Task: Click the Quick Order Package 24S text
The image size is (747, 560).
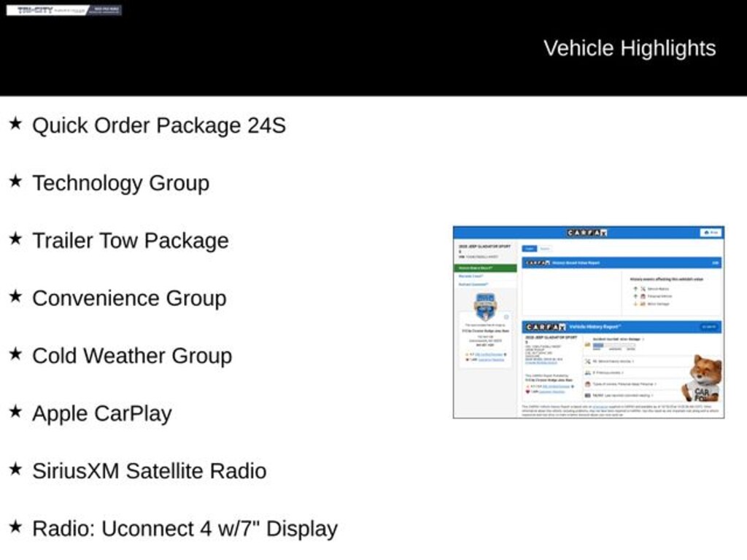Action: pyautogui.click(x=158, y=125)
